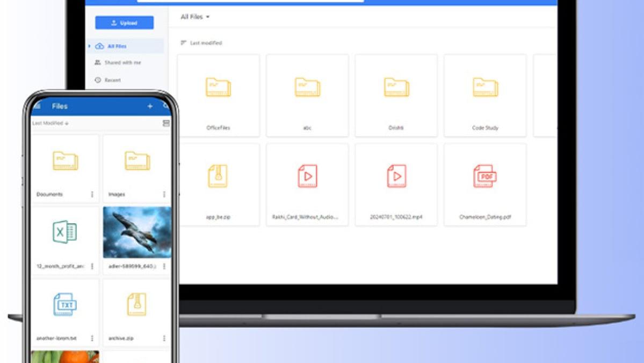Open more options for adler image
The height and width of the screenshot is (363, 644).
pyautogui.click(x=164, y=266)
